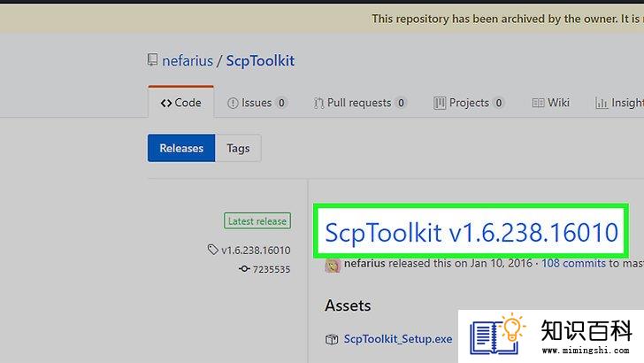Click the Projects board icon
Viewport: 644px width, 363px height.
pyautogui.click(x=440, y=103)
